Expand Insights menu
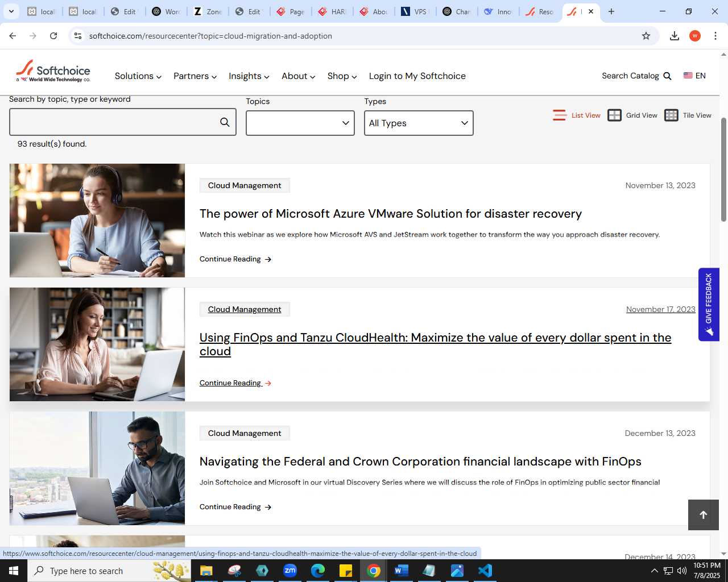This screenshot has height=582, width=728. pyautogui.click(x=249, y=76)
